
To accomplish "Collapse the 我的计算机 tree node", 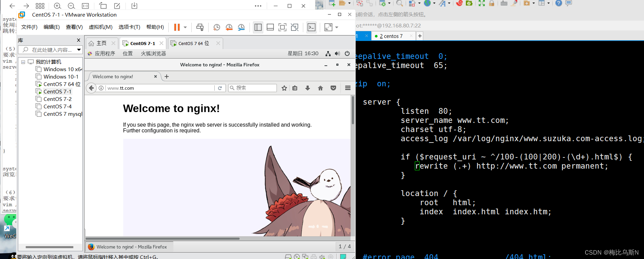I will tap(23, 62).
